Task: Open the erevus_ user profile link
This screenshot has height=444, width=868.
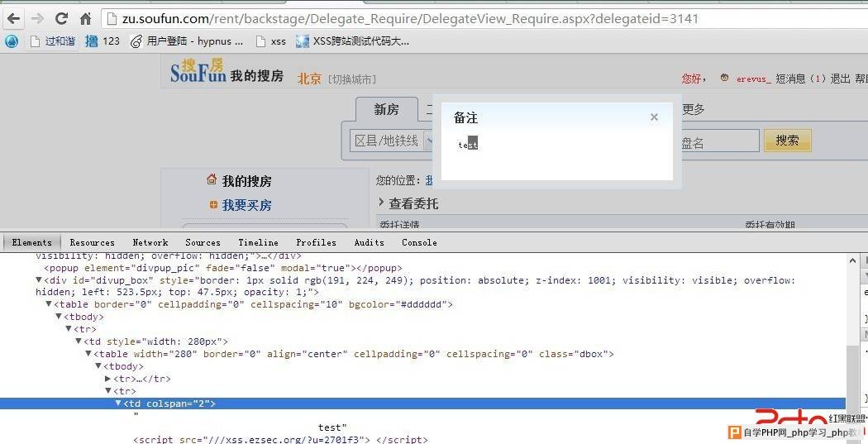Action: [753, 79]
